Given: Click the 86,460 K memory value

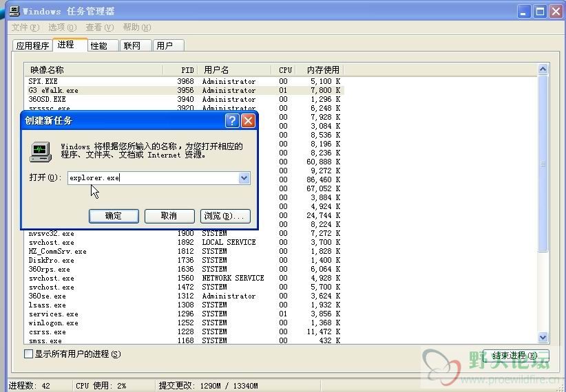Looking at the screenshot, I should [x=324, y=179].
